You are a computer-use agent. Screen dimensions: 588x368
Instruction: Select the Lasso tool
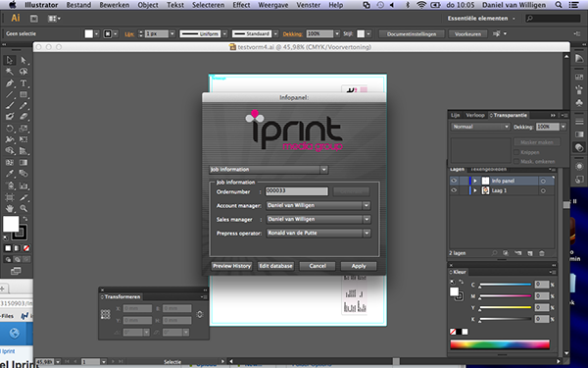pyautogui.click(x=24, y=72)
